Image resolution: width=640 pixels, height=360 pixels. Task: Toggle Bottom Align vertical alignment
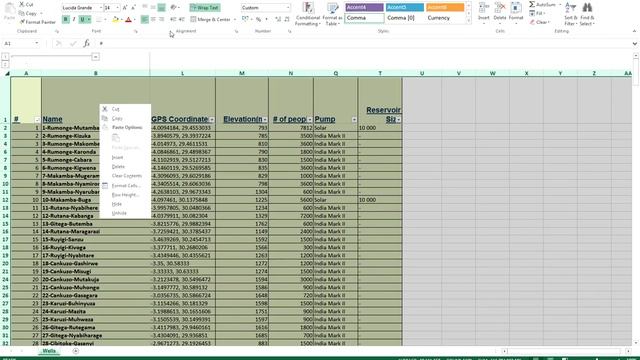tap(162, 8)
